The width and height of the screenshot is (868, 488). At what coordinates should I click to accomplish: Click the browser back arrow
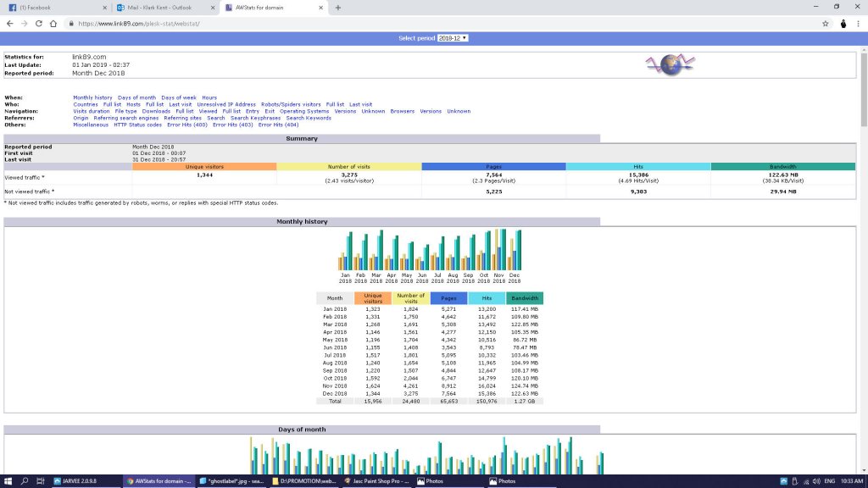tap(9, 24)
